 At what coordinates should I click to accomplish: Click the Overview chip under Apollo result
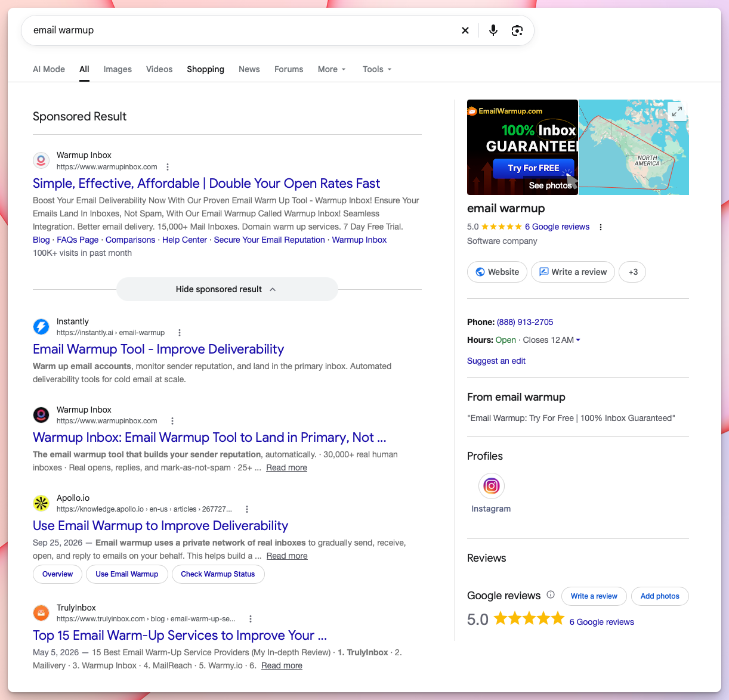(57, 574)
